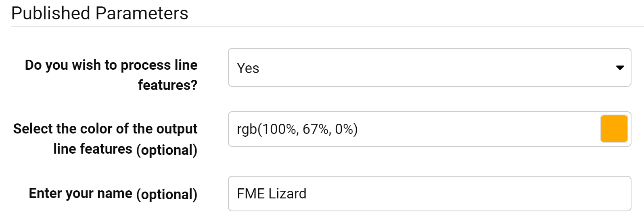Click the dropdown caret arrow icon
The height and width of the screenshot is (221, 644).
[x=620, y=68]
